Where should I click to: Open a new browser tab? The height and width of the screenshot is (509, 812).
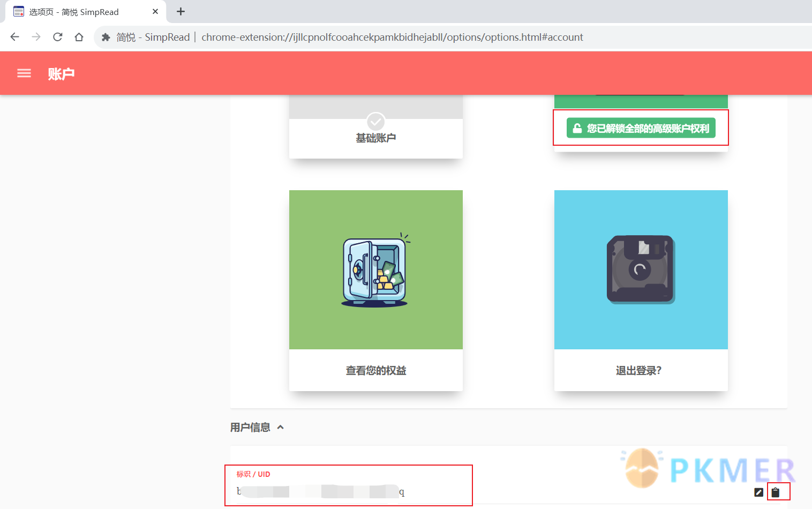point(181,11)
